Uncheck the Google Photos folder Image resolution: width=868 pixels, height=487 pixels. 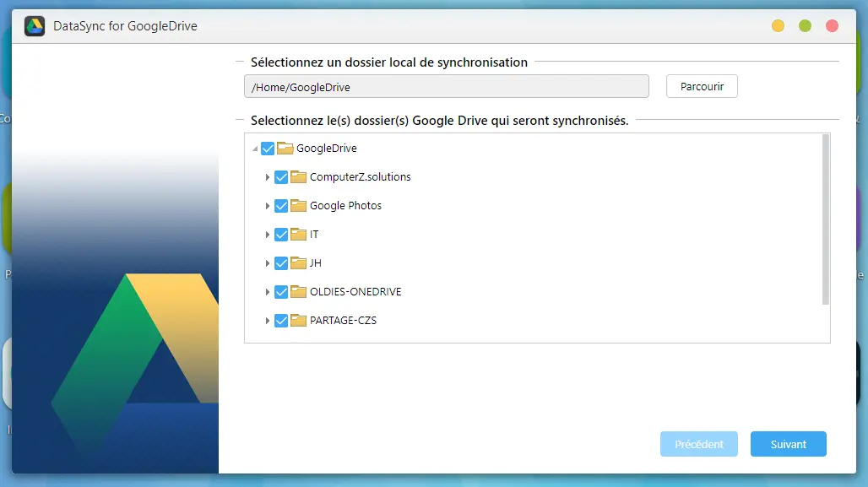click(280, 205)
